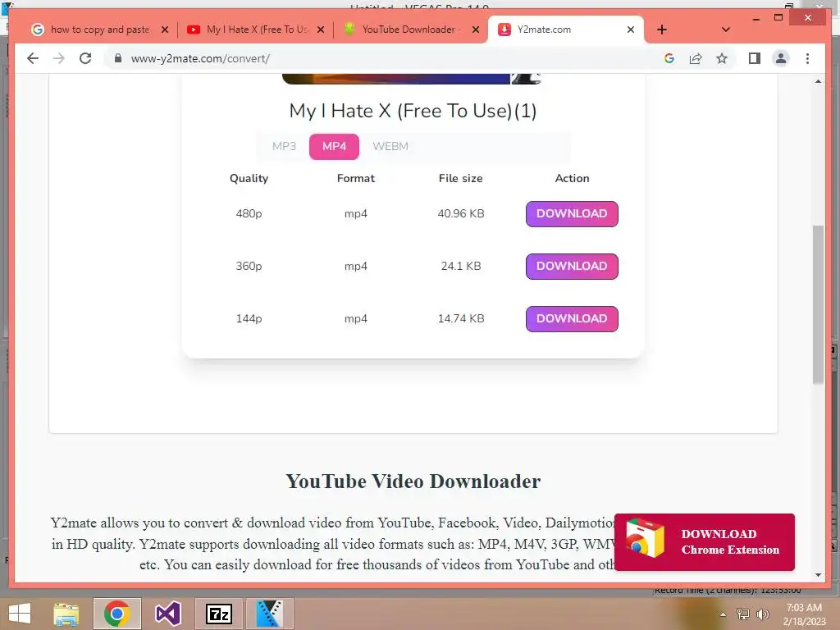Click the Chrome taskbar icon
This screenshot has height=630, width=840.
click(117, 614)
